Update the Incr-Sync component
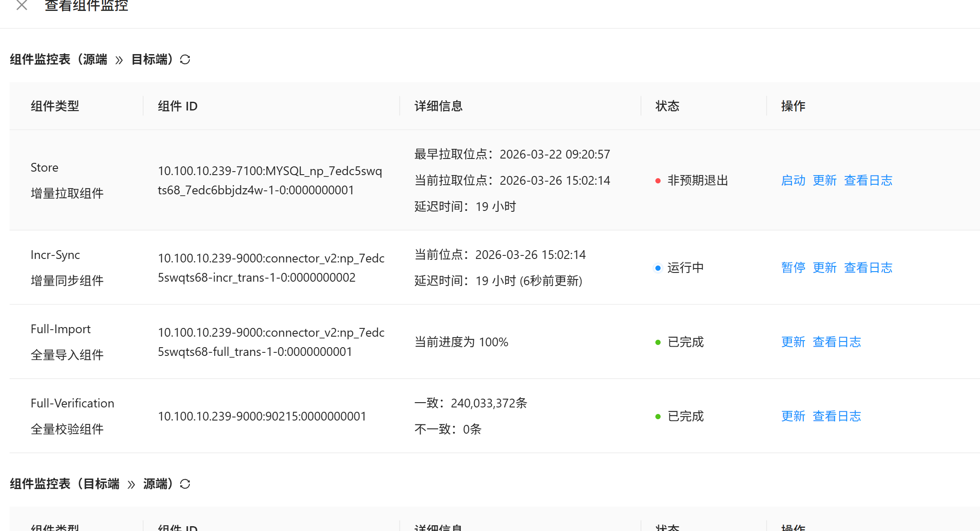Image resolution: width=980 pixels, height=531 pixels. 824,268
